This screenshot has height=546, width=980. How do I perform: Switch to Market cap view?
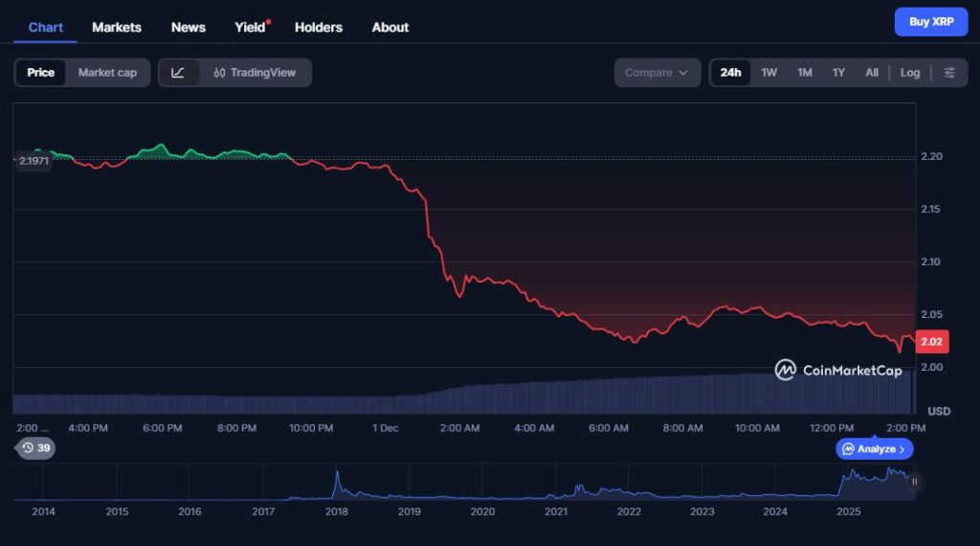107,73
